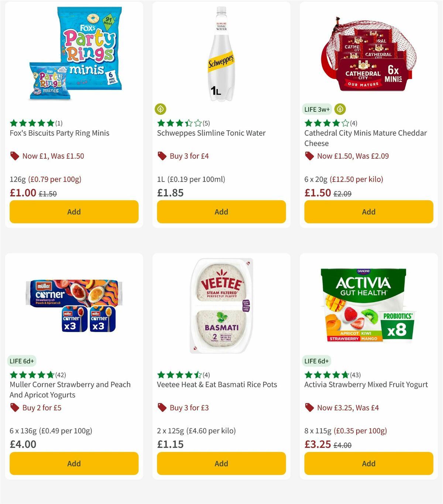Add Activia Strawberry Mixed Fruit Yogurt to basket
443x504 pixels.
368,463
